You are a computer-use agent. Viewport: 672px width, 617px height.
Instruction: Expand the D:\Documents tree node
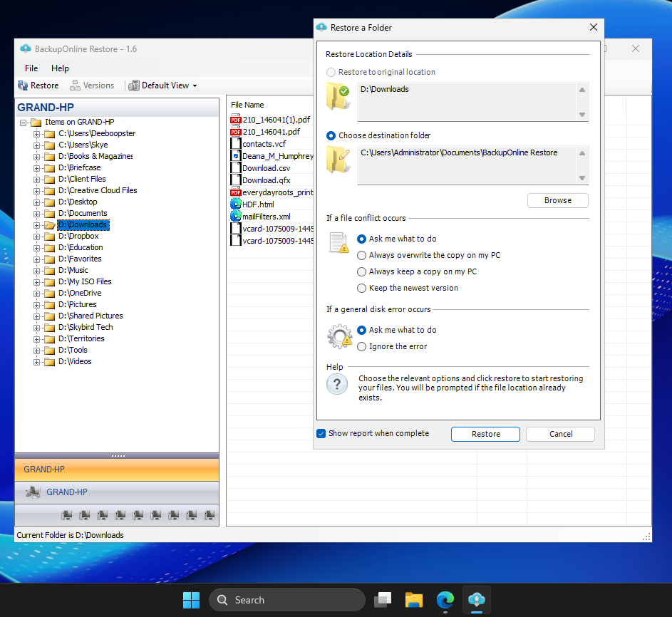37,214
